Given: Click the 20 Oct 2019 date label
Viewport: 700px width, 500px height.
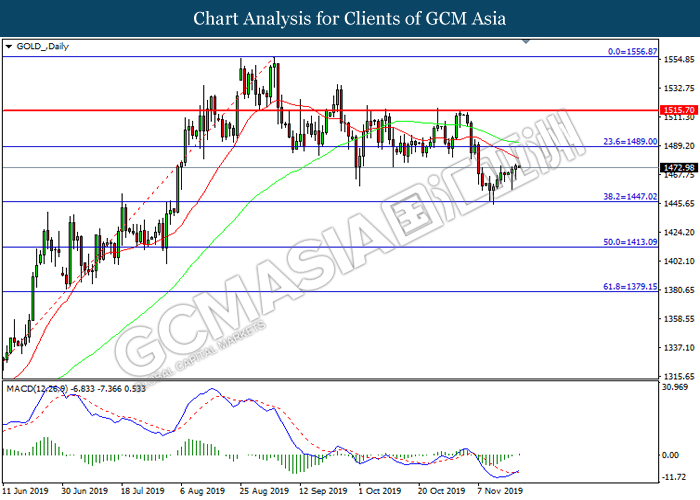Looking at the screenshot, I should (442, 491).
